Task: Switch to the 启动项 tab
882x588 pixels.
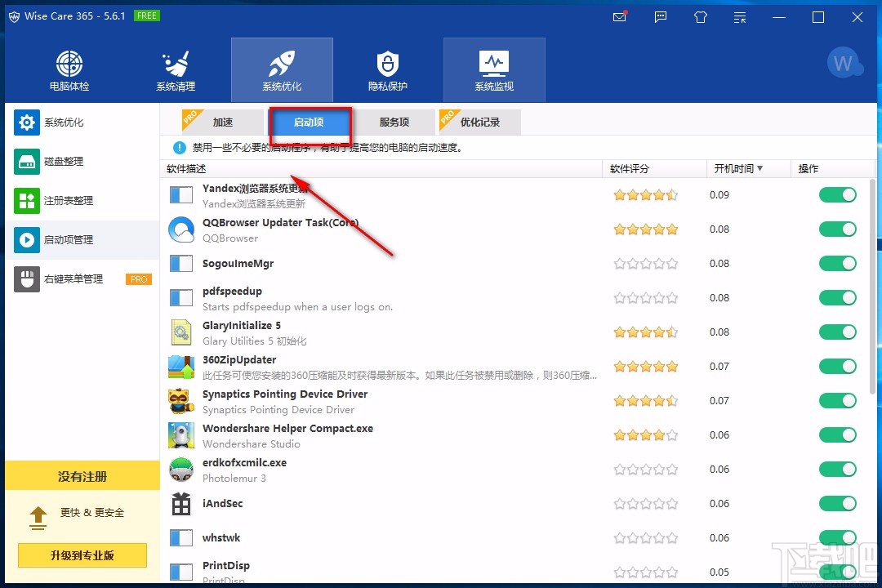Action: [x=309, y=122]
